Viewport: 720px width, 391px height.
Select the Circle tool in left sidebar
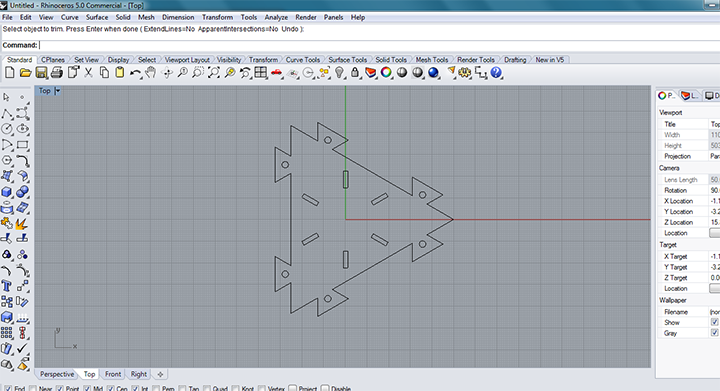coord(7,129)
